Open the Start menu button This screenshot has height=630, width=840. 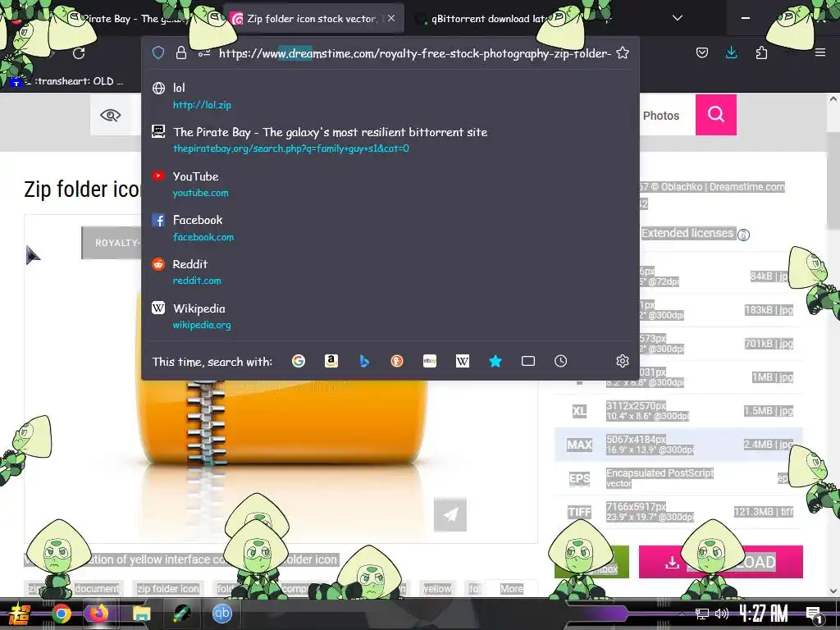[x=21, y=614]
